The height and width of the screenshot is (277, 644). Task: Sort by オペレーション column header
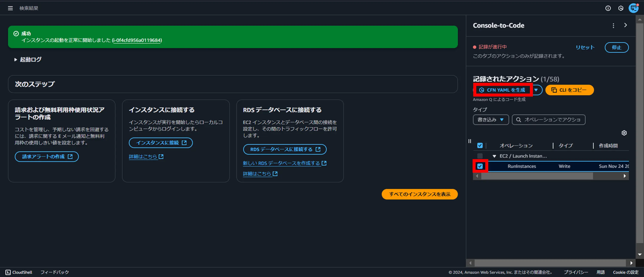pyautogui.click(x=516, y=146)
